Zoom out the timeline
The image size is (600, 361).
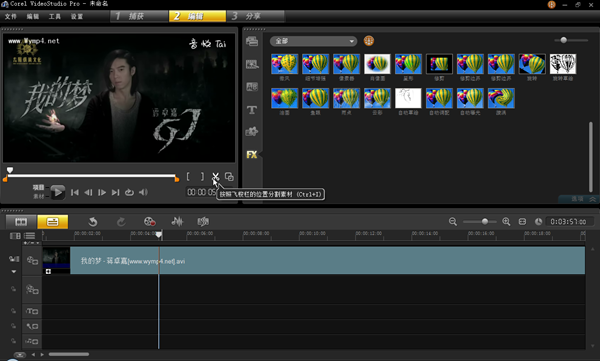(453, 222)
